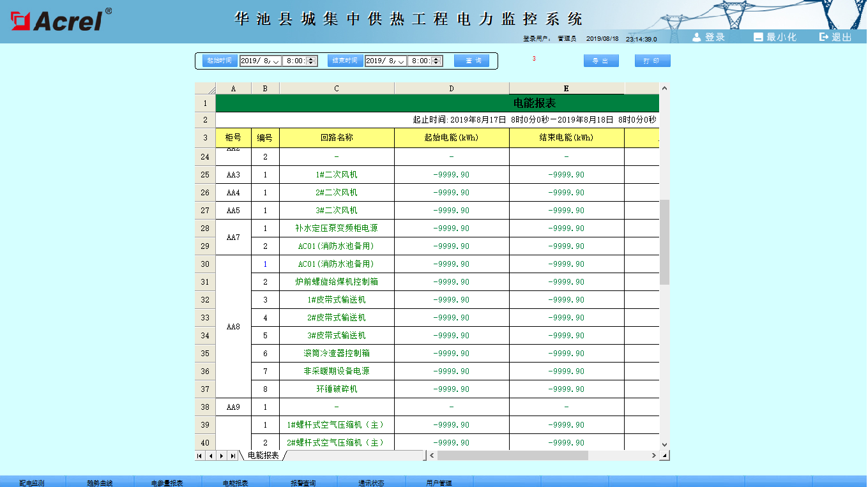Click the small triangle button beside horizontal scrollbar
868x487 pixels.
tap(665, 456)
